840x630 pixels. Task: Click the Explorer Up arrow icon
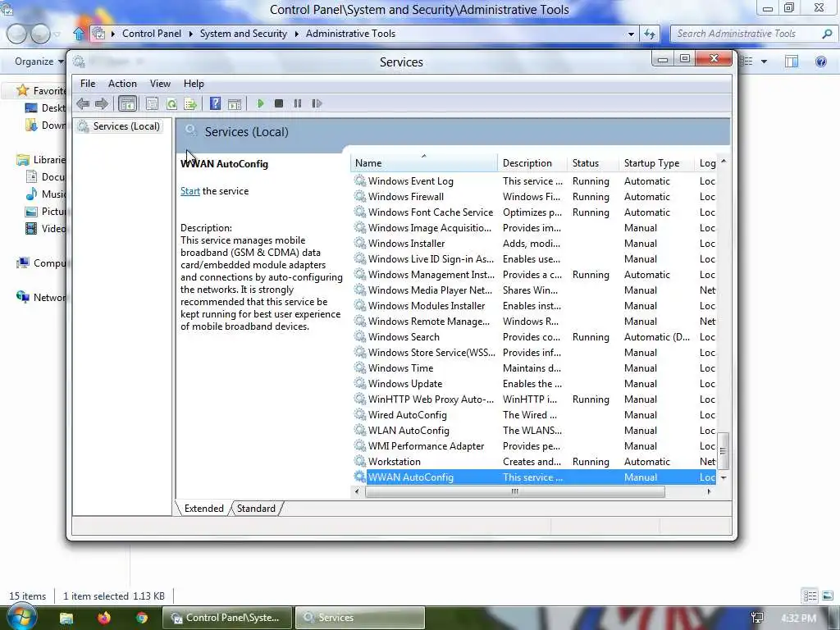click(x=79, y=34)
